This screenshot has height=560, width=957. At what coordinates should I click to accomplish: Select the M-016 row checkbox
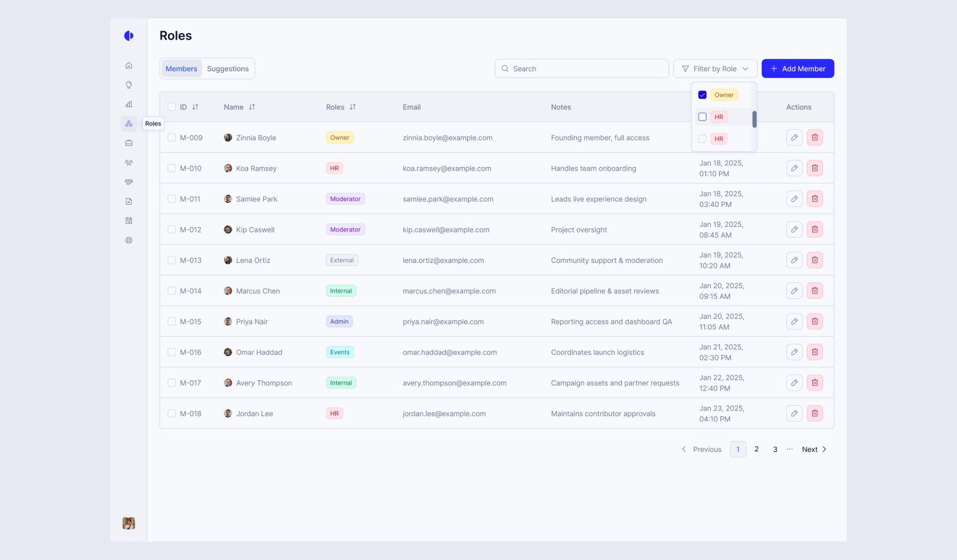(x=171, y=352)
